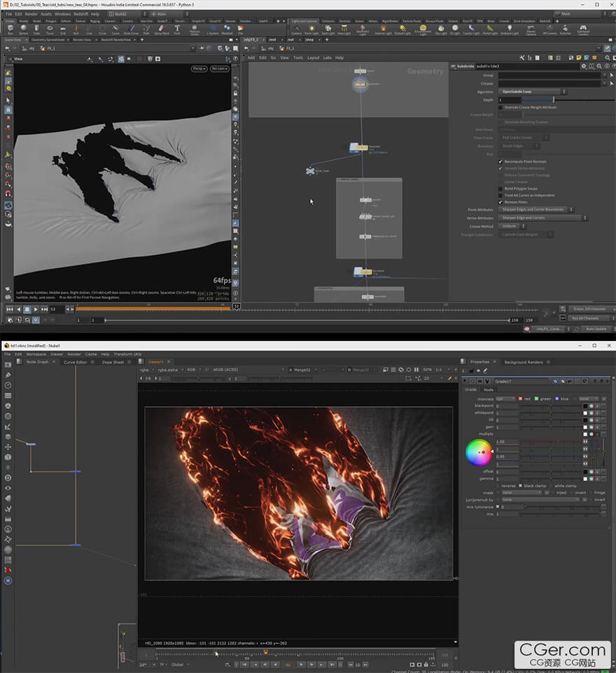Click the parameter pane gear icon
Viewport: 616px width, 673px height.
583,66
